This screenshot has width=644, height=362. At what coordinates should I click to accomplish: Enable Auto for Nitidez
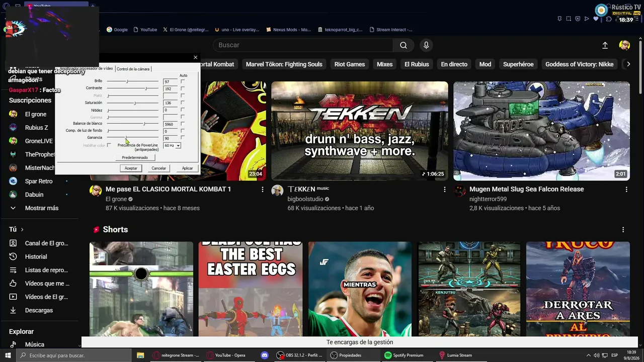[x=183, y=110]
